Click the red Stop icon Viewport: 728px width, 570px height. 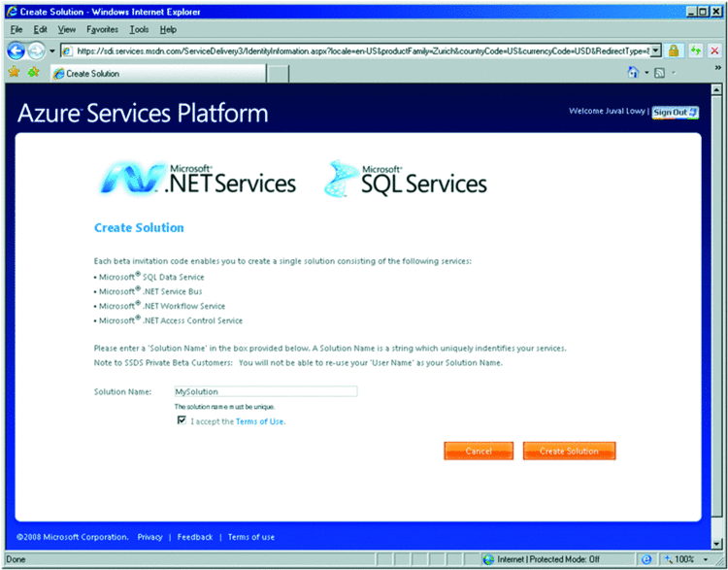tap(715, 51)
